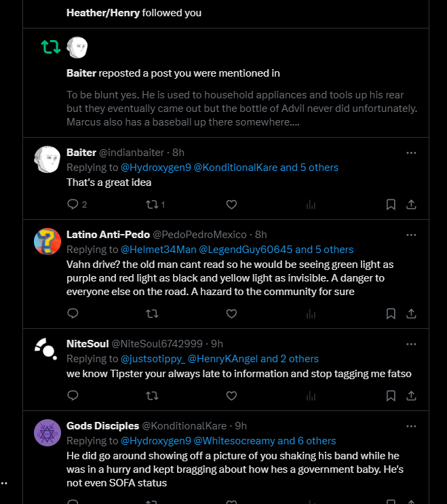Image resolution: width=447 pixels, height=504 pixels.
Task: Open the @HenryKAngel mention link
Action: point(222,359)
